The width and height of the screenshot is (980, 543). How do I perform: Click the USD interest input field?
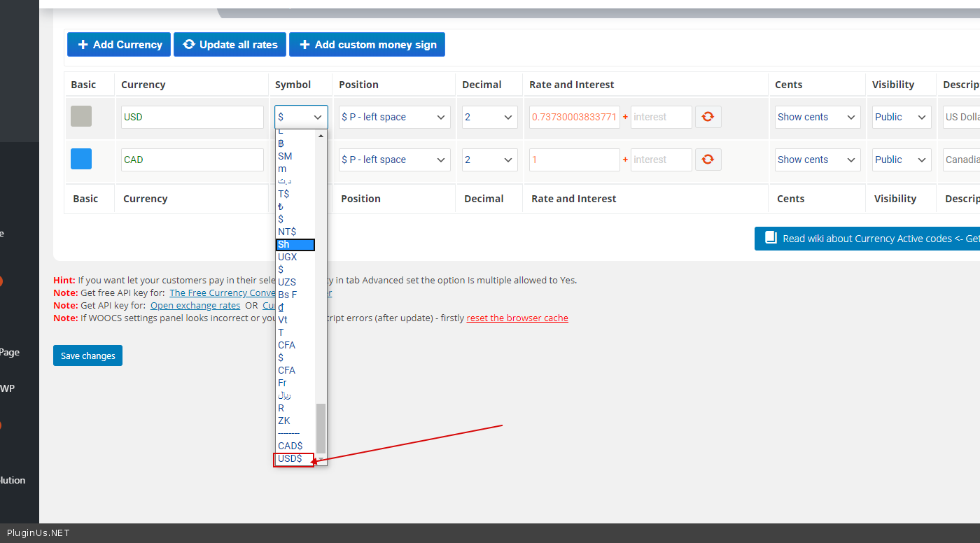pyautogui.click(x=660, y=117)
